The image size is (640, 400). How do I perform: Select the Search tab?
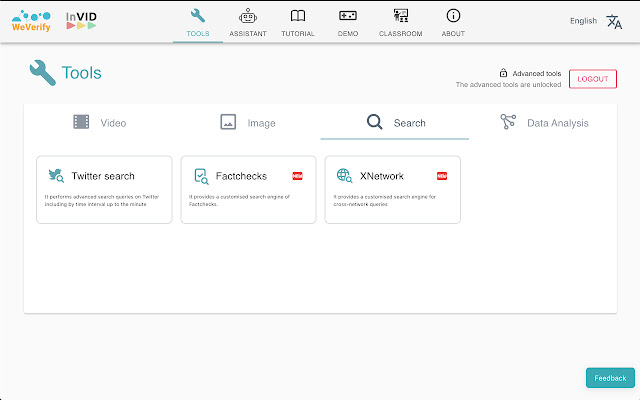(395, 123)
